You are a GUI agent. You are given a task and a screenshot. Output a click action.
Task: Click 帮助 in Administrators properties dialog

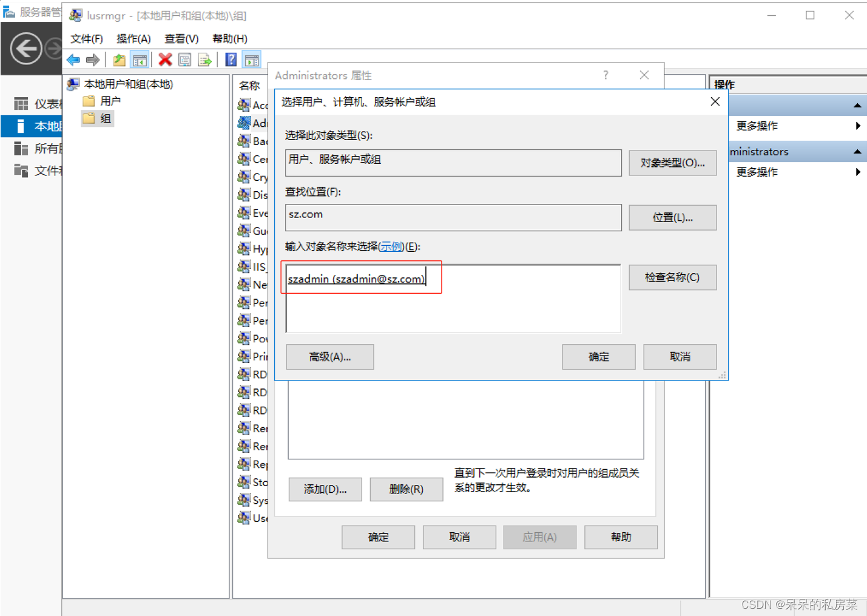(621, 537)
